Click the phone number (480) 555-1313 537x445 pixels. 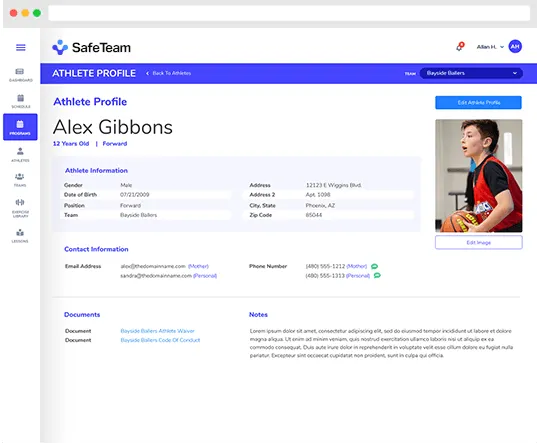(x=325, y=276)
